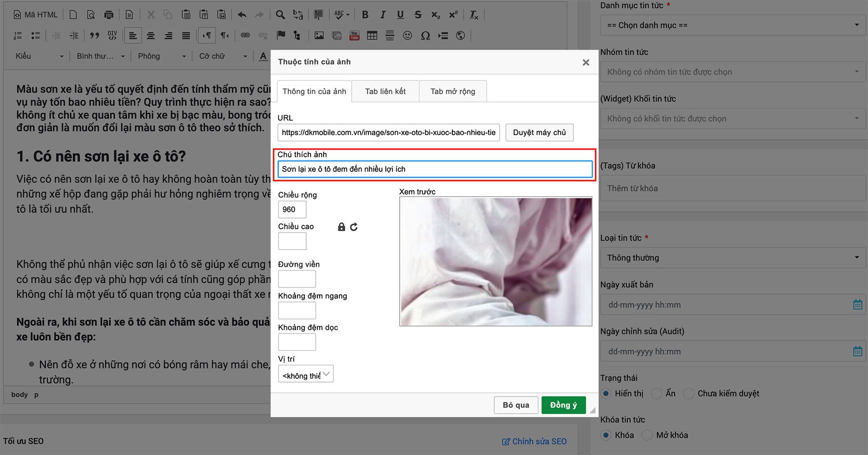The height and width of the screenshot is (455, 868).
Task: Expand the Vị trí alignment dropdown
Action: [306, 374]
